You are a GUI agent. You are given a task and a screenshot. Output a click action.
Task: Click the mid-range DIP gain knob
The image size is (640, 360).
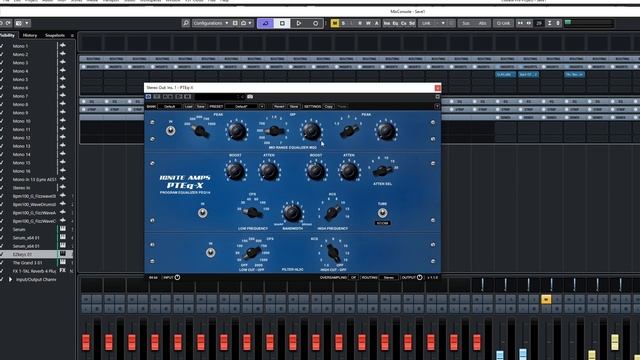click(x=311, y=131)
